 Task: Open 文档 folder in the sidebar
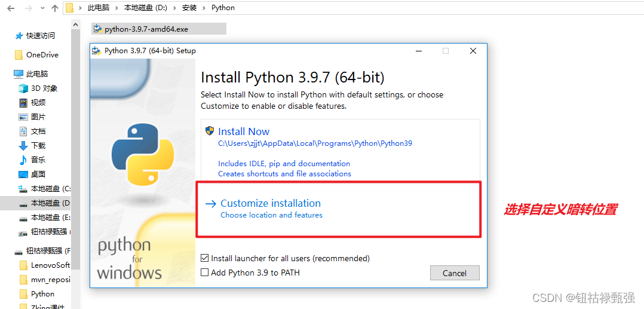38,131
